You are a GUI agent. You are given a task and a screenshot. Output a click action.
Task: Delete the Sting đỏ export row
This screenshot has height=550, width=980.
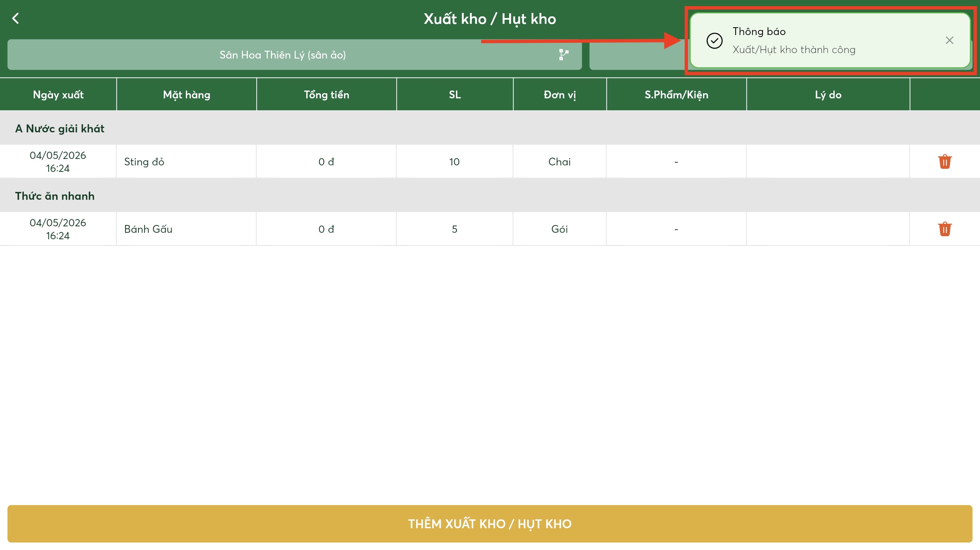point(945,162)
